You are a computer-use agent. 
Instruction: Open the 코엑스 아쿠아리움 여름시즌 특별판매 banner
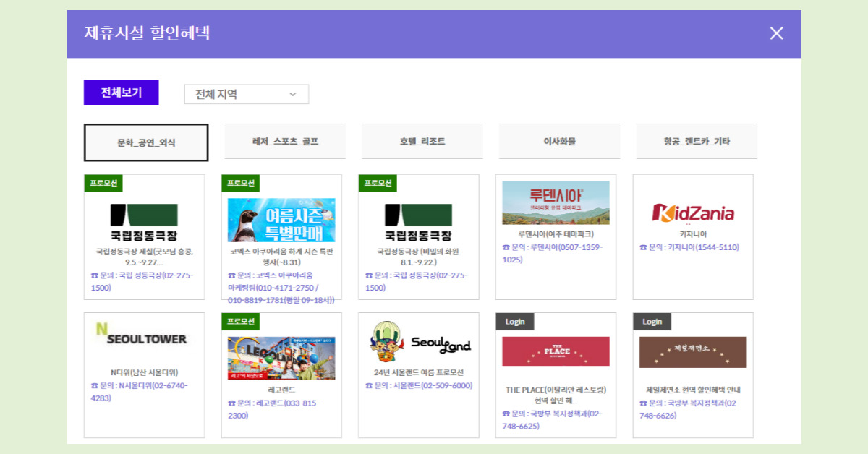[281, 220]
